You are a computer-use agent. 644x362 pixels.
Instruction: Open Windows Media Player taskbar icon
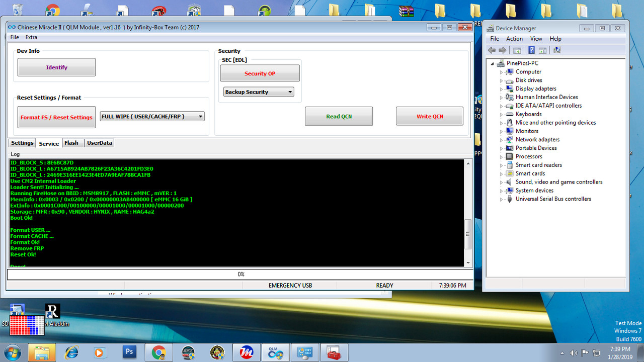(x=100, y=352)
